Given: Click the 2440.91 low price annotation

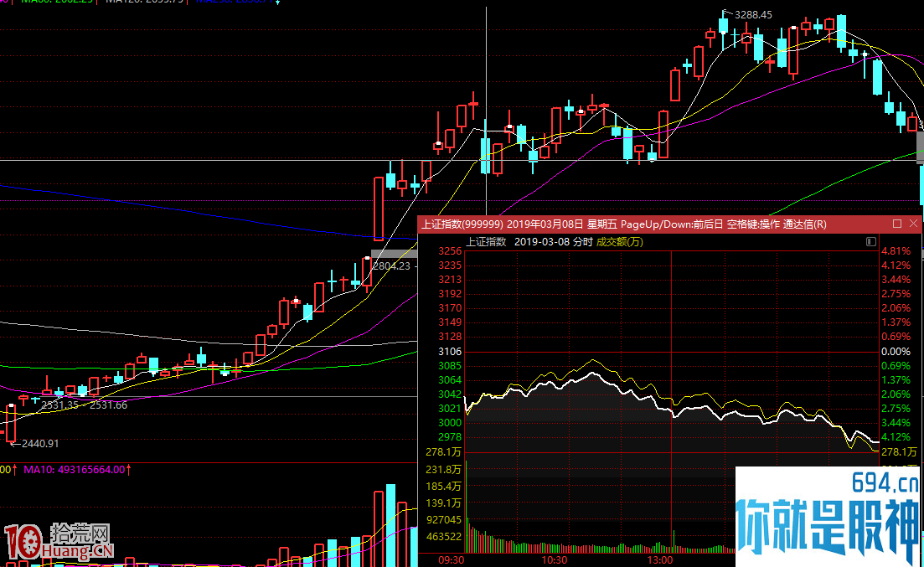Looking at the screenshot, I should tap(40, 443).
